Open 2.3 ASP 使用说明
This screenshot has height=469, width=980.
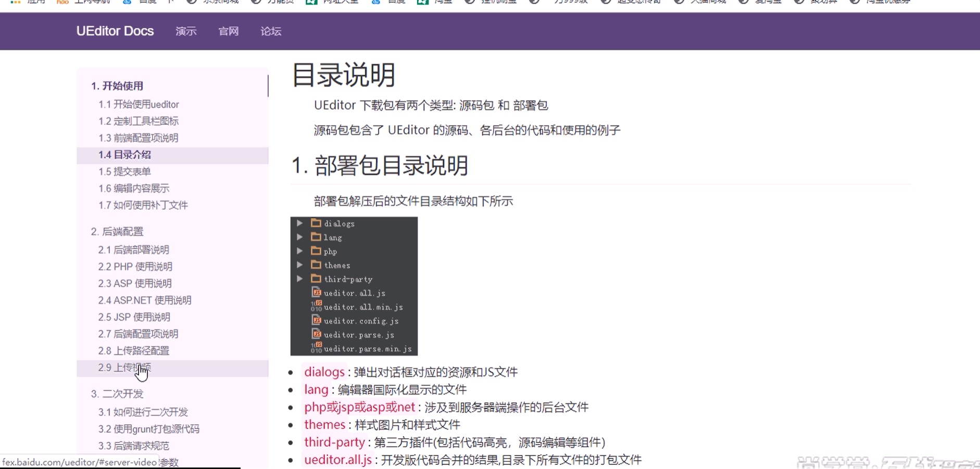click(x=135, y=283)
